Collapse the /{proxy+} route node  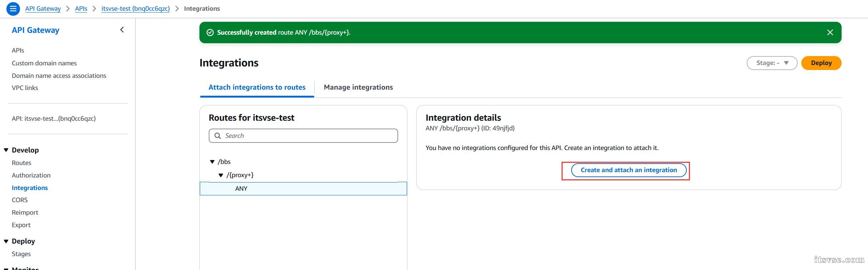coord(221,175)
